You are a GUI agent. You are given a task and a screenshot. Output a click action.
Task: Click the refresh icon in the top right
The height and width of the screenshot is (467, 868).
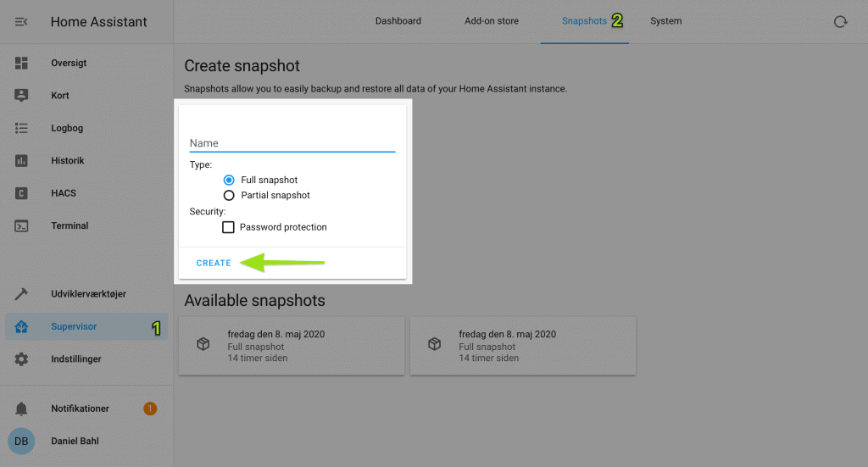point(840,21)
